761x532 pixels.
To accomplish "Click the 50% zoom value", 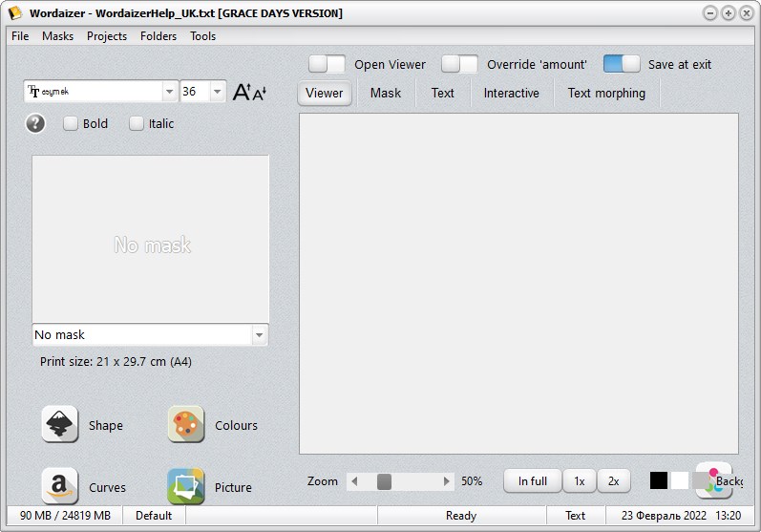I will point(472,481).
